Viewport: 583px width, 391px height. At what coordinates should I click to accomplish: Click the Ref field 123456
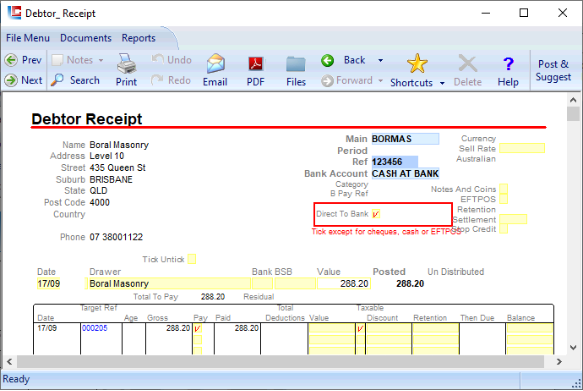395,162
